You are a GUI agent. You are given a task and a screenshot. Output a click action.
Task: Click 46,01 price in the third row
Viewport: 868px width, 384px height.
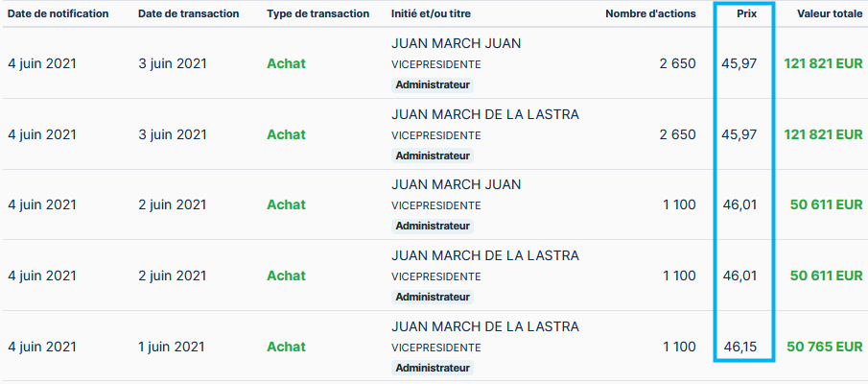(739, 204)
